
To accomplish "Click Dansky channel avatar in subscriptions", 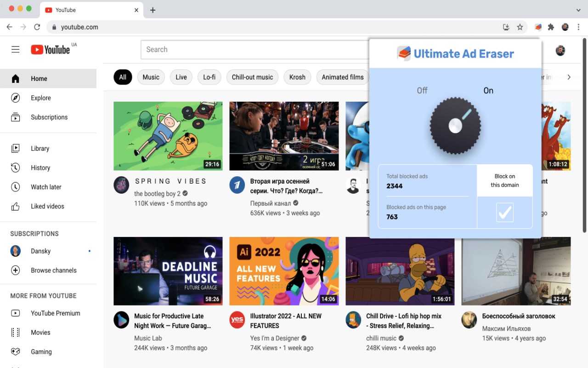I will [x=16, y=251].
